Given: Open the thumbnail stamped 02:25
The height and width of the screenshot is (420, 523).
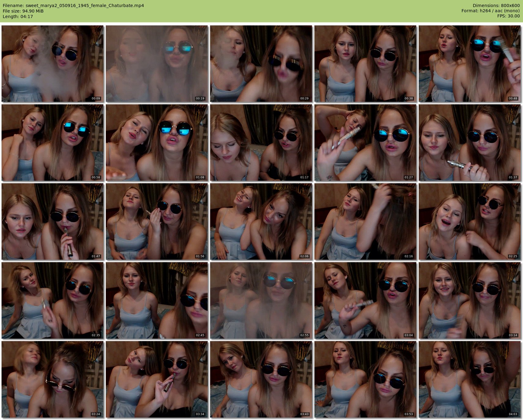Looking at the screenshot, I should pos(469,221).
